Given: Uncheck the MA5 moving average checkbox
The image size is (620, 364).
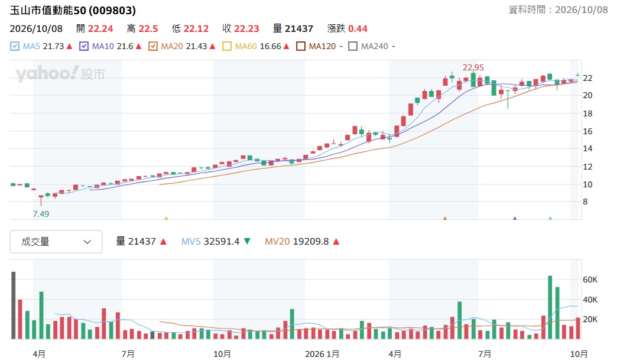Looking at the screenshot, I should click(15, 46).
